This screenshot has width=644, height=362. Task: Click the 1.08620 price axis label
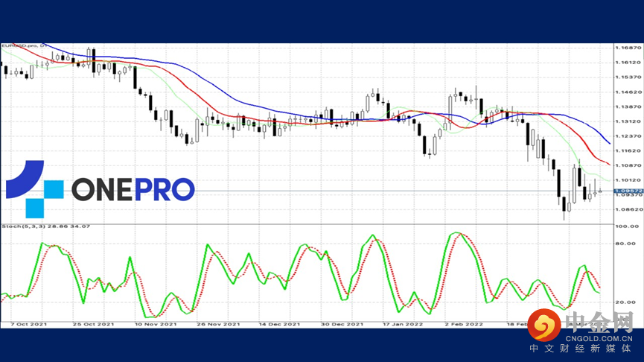628,209
